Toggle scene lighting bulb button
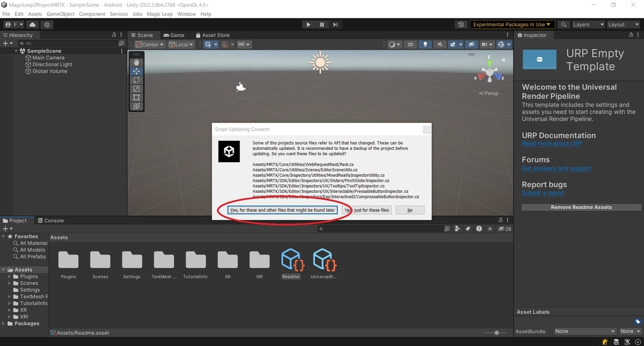The width and height of the screenshot is (644, 346). (426, 45)
